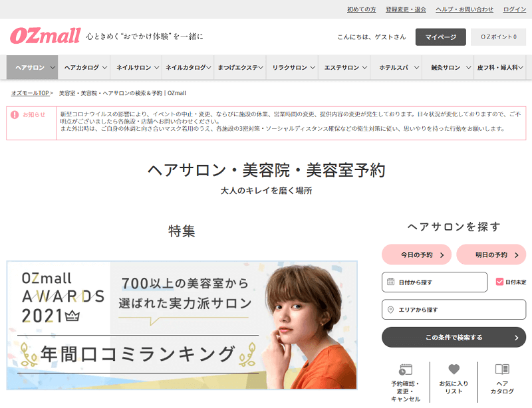Open the 登録変更・退会 link
This screenshot has height=408, width=532.
pos(406,9)
